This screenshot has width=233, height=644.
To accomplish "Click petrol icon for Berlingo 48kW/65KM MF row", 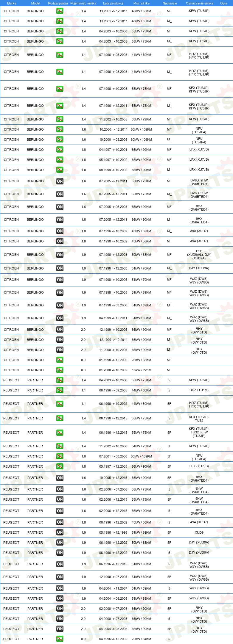I will [x=60, y=11].
